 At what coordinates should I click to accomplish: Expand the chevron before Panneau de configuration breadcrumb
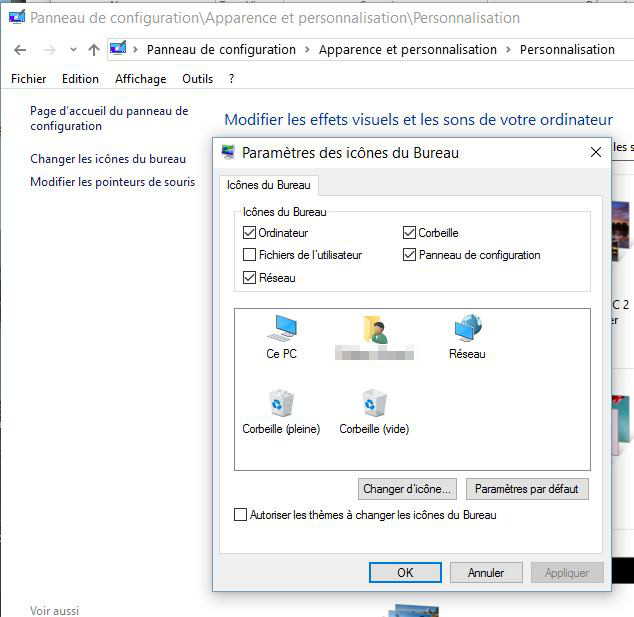[135, 50]
